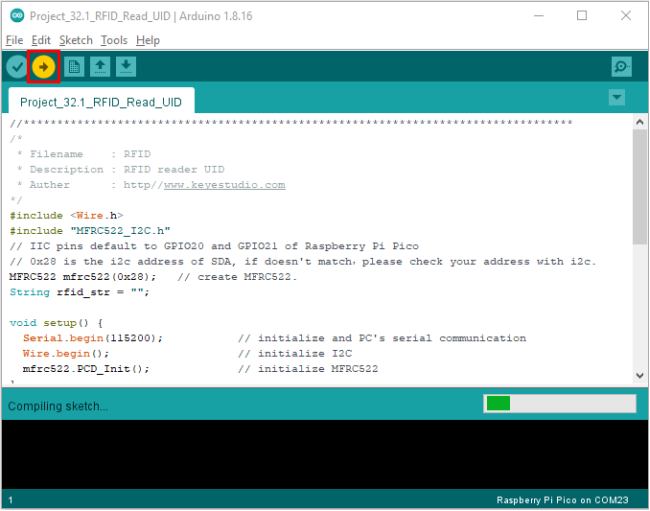Open the Edit menu
Viewport: 650px width, 511px height.
pyautogui.click(x=41, y=40)
